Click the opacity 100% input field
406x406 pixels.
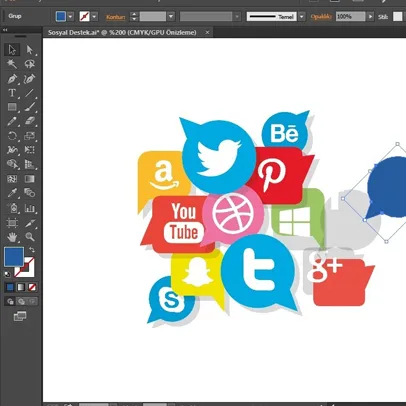tap(350, 16)
